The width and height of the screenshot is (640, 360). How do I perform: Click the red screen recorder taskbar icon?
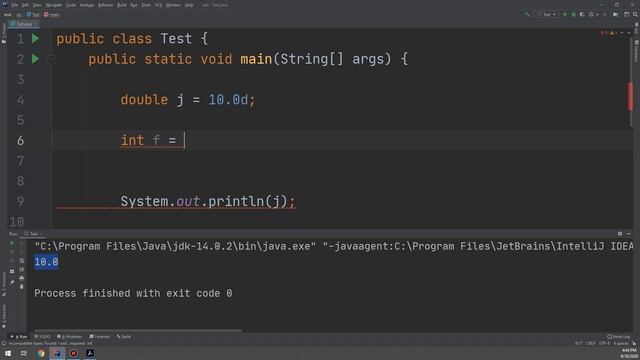coord(73,353)
